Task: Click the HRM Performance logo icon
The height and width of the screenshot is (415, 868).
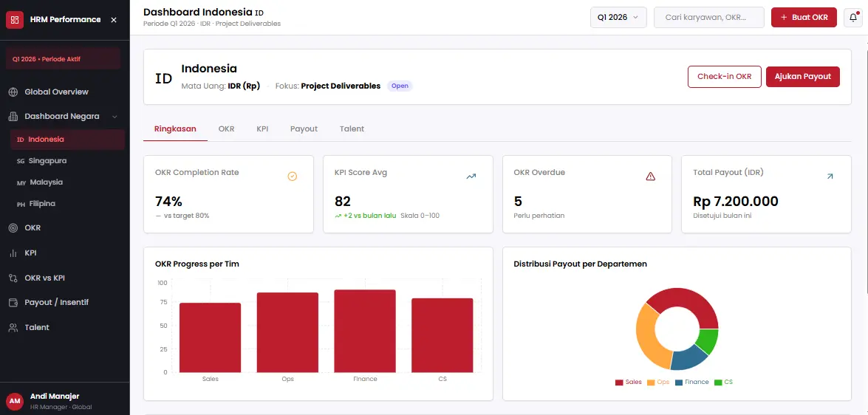Action: [x=15, y=20]
